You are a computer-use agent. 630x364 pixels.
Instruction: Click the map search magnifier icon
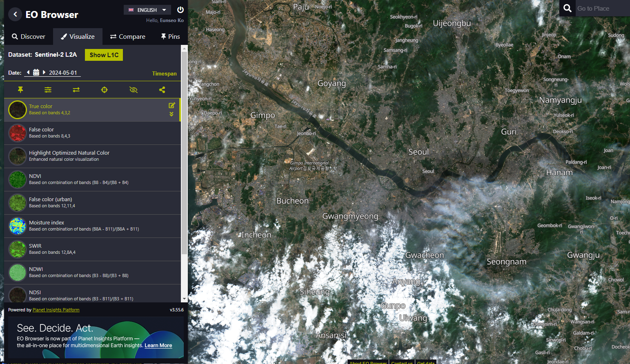(x=568, y=8)
